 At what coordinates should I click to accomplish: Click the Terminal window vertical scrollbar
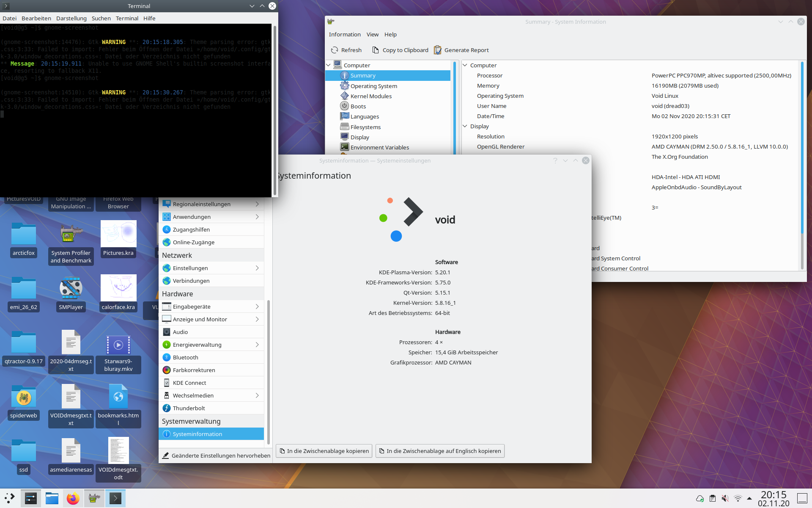[x=275, y=110]
